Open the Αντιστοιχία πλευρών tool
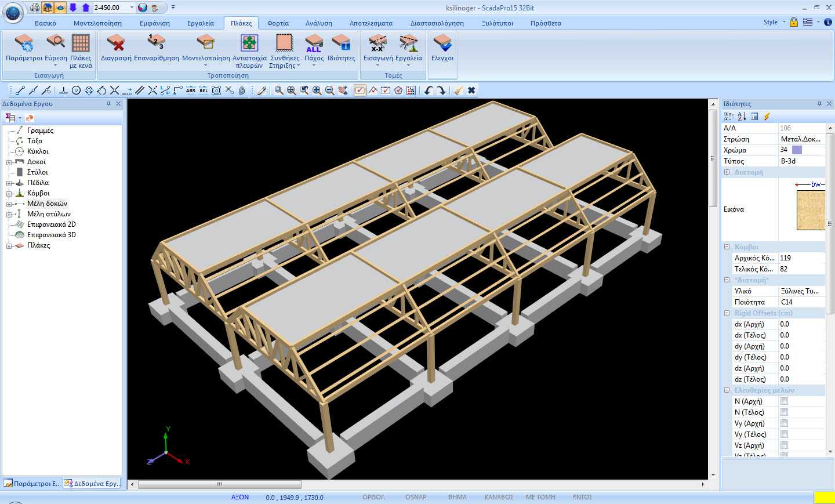Image resolution: width=835 pixels, height=504 pixels. coord(249,44)
